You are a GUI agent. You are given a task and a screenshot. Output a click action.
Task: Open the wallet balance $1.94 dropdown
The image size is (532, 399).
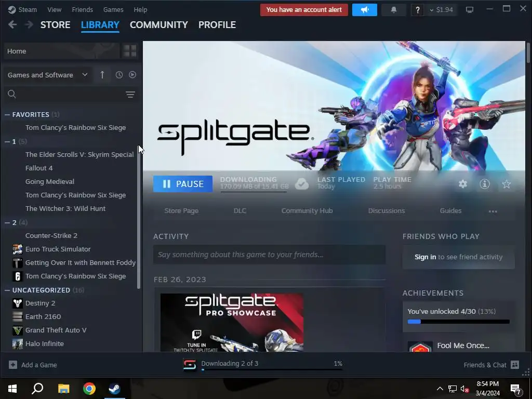[442, 10]
